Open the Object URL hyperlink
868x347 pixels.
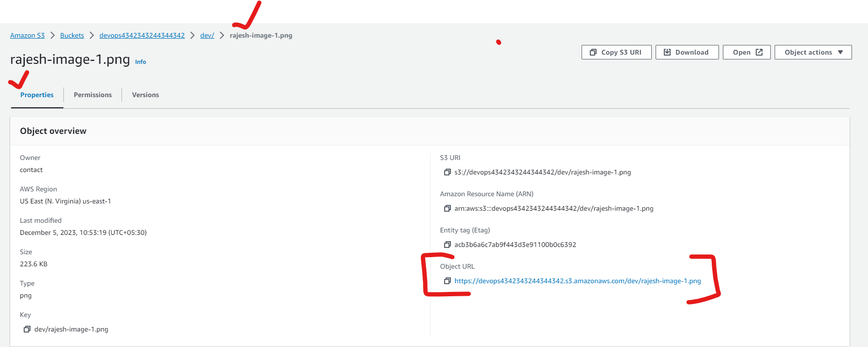click(x=578, y=281)
